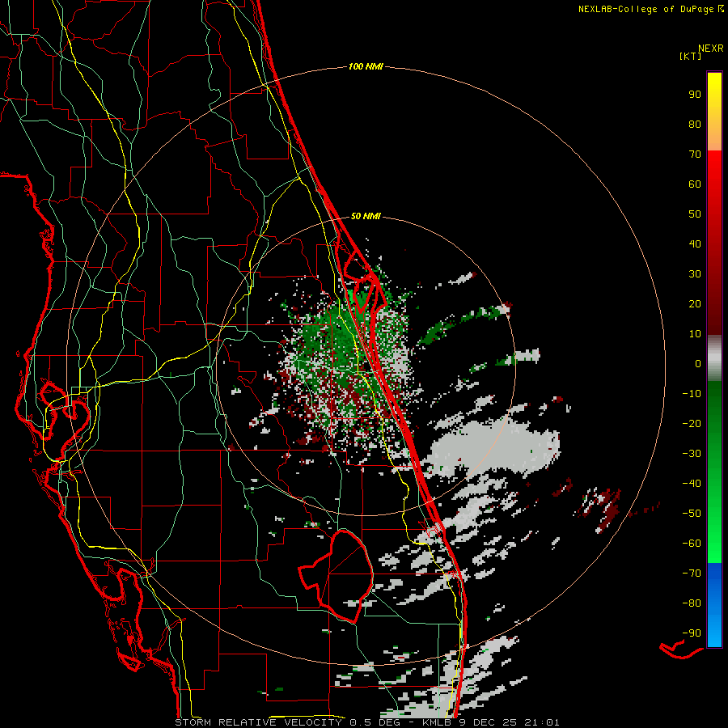Click the 20 value on velocity scale
The image size is (728, 728).
point(695,304)
